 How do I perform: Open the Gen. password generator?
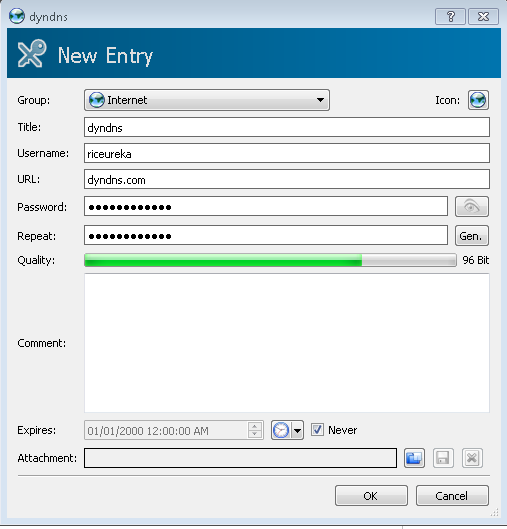point(472,235)
